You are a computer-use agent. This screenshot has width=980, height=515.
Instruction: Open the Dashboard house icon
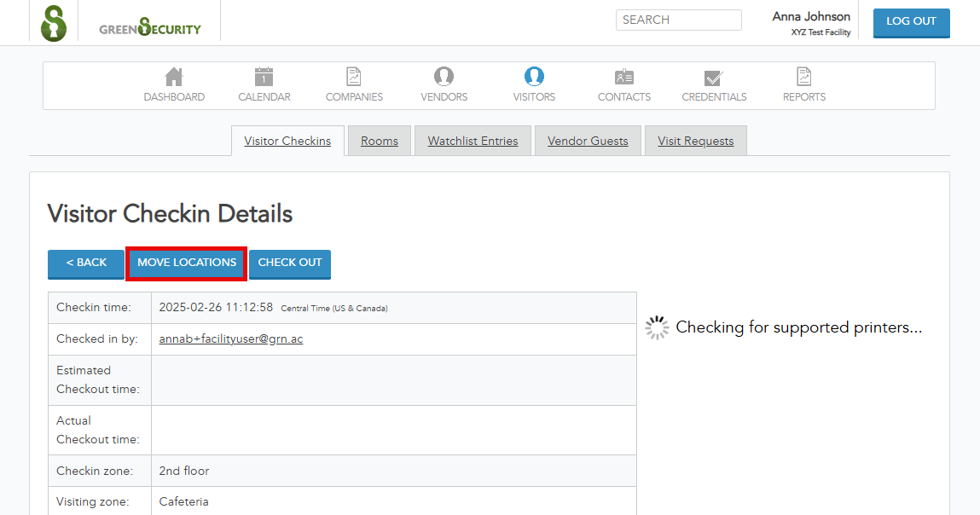(x=174, y=77)
